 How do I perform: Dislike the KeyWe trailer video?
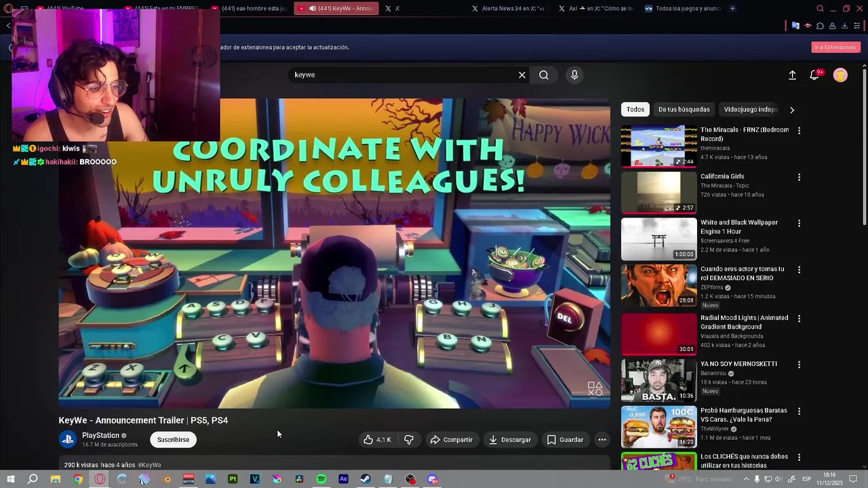(409, 440)
